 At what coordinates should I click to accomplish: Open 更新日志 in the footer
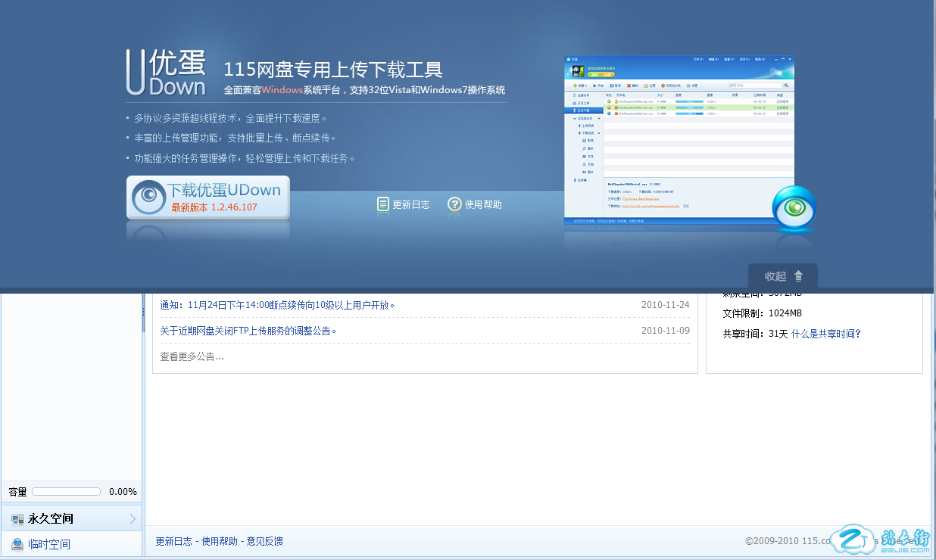click(x=173, y=541)
